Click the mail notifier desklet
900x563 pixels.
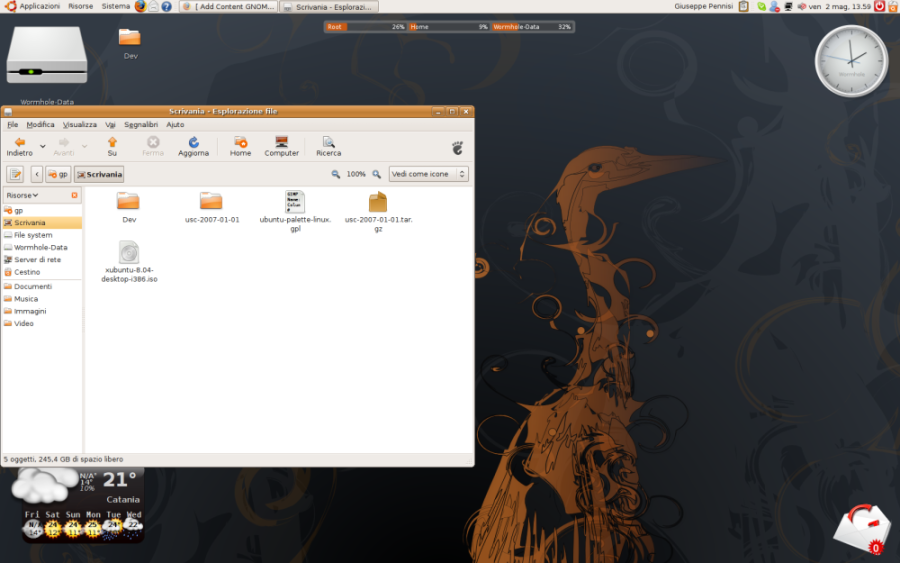coord(862,529)
